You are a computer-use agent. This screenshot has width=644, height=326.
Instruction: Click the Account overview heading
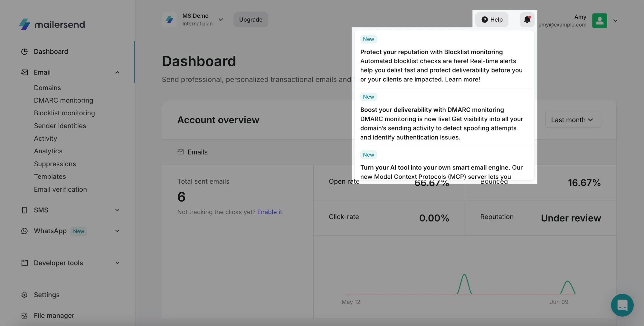218,120
